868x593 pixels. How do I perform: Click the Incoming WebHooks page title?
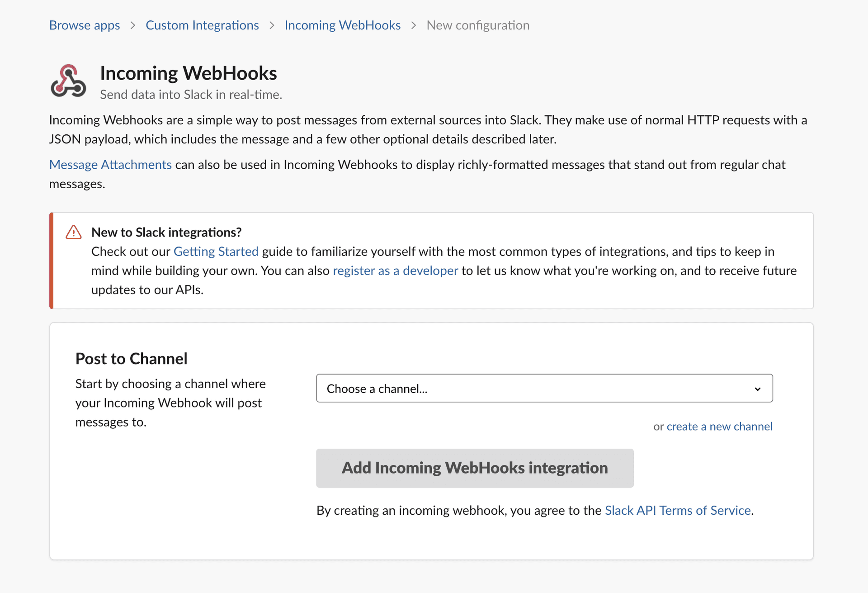(x=188, y=73)
